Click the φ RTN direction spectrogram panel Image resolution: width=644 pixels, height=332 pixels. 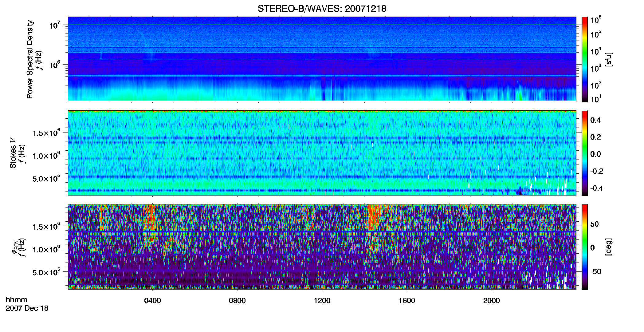(x=322, y=247)
